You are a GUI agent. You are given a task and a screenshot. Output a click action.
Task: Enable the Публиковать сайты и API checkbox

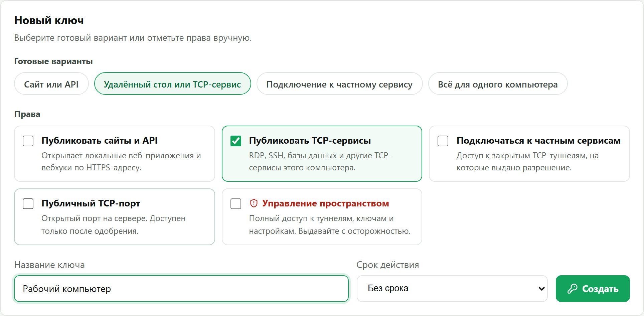[28, 141]
